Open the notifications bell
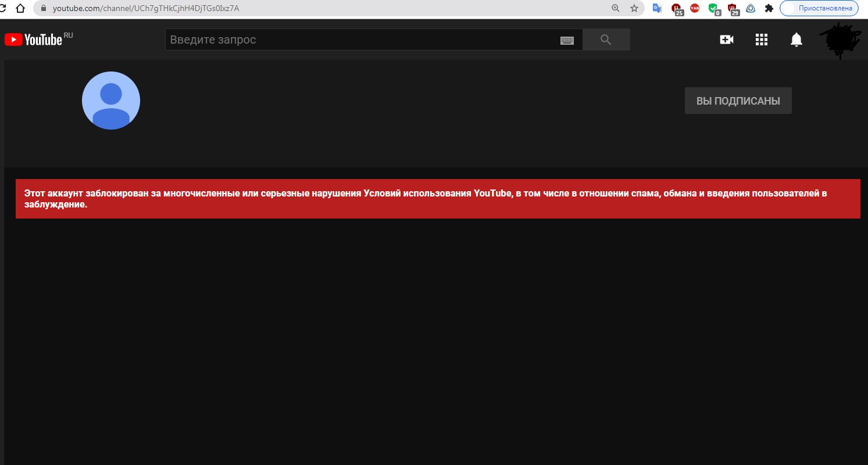Screen dimensions: 868x465 tap(796, 40)
